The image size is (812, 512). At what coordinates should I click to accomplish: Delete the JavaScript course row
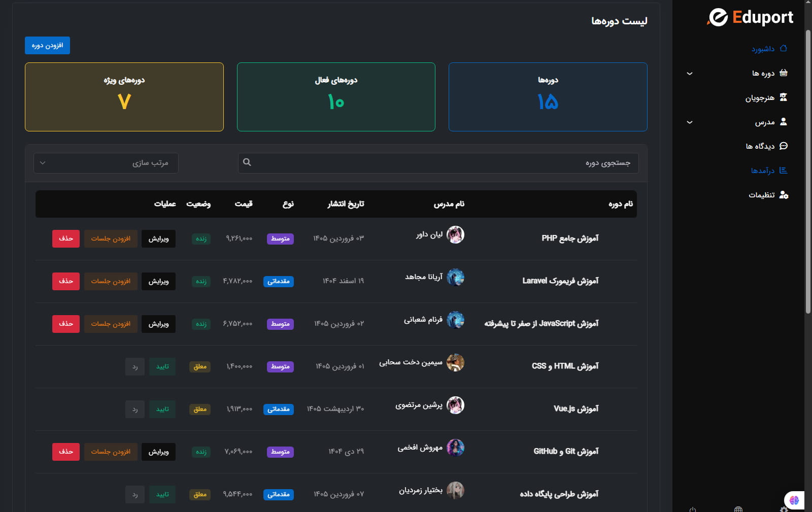pyautogui.click(x=66, y=324)
